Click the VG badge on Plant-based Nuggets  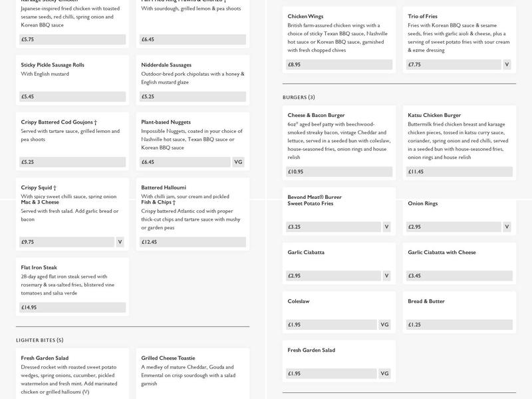coord(239,162)
